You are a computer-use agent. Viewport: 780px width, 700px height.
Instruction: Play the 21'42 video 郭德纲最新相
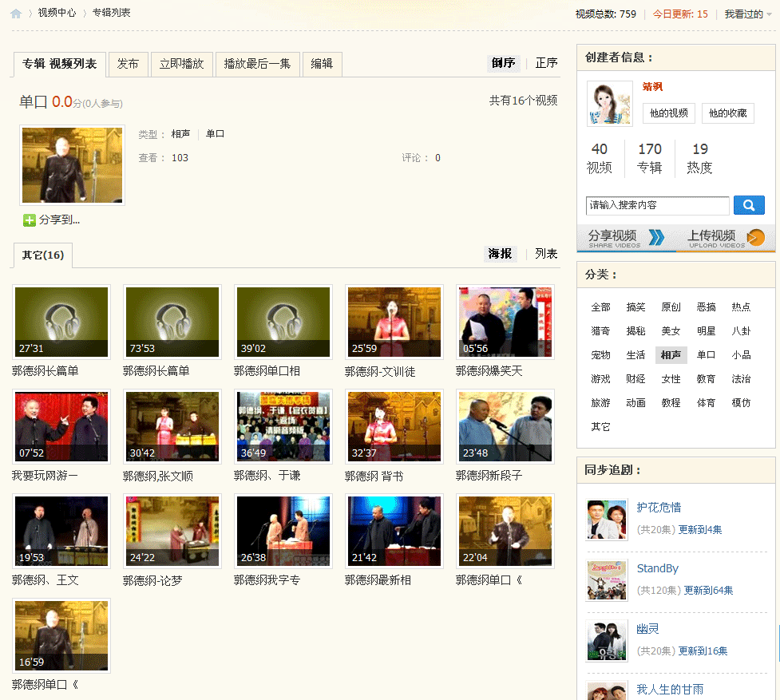394,531
